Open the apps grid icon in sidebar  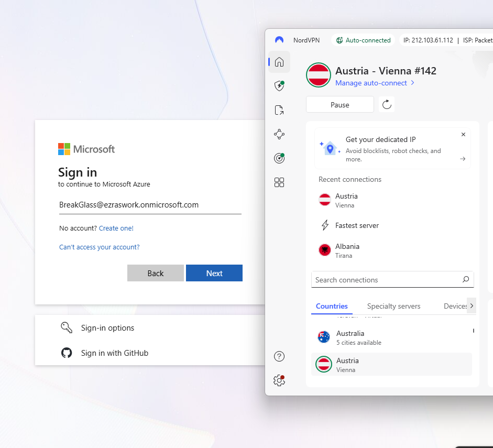pyautogui.click(x=279, y=182)
